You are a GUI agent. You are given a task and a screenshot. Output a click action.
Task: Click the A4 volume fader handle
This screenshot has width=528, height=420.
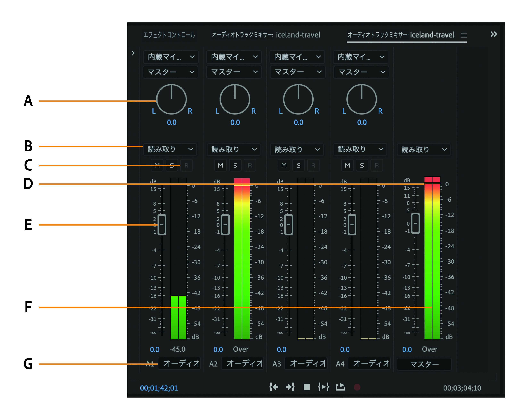point(352,225)
